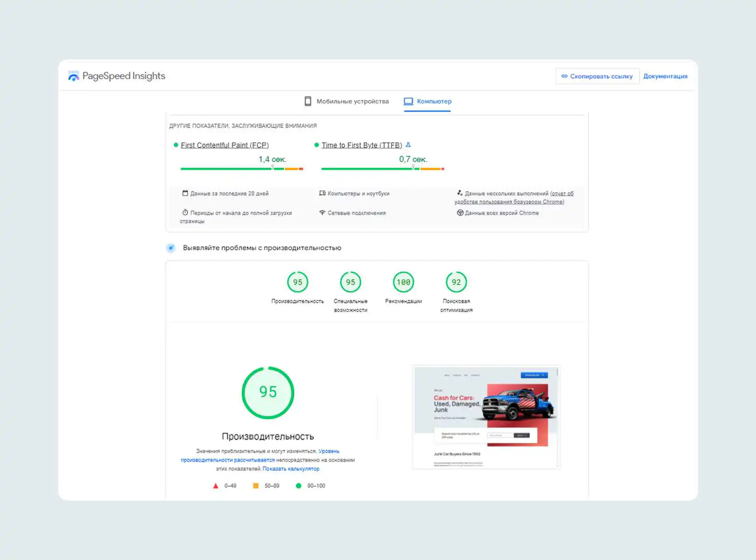Select the Рекомендации 100 score gauge
The width and height of the screenshot is (756, 560).
click(x=403, y=282)
